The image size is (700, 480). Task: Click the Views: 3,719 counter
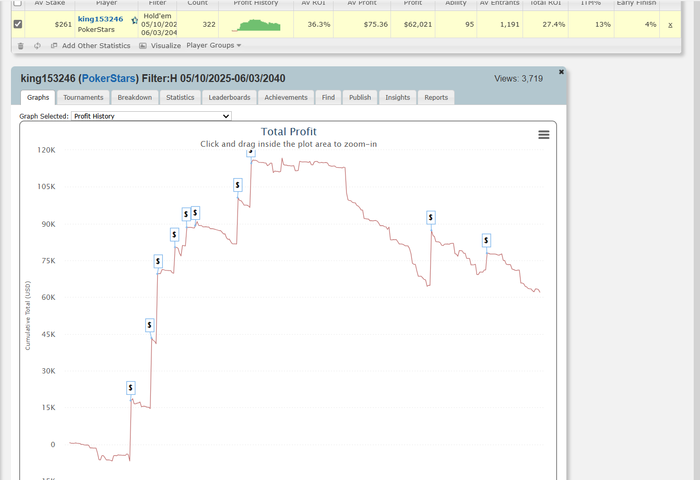pos(518,79)
